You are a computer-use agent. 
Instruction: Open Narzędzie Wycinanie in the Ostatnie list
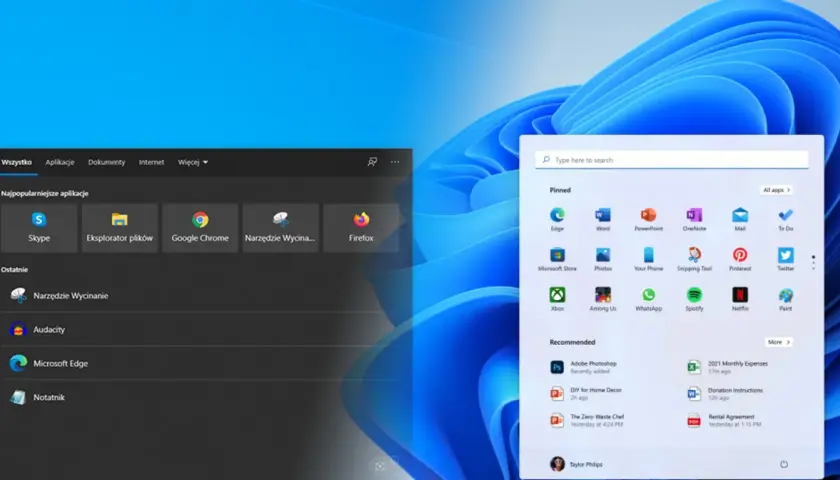tap(199, 295)
